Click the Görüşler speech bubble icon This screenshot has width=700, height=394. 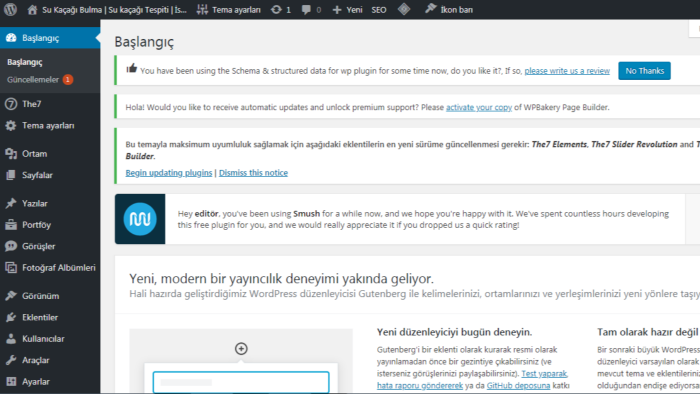pos(11,246)
